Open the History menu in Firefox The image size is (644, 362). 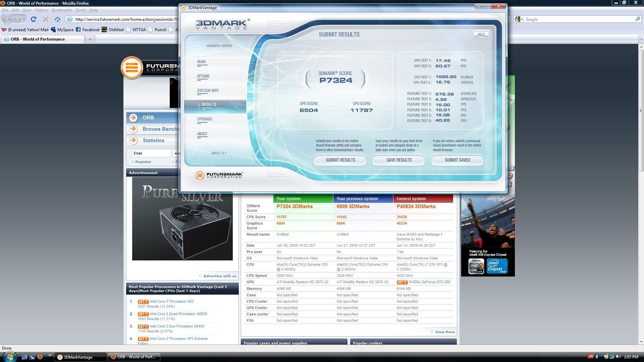pyautogui.click(x=41, y=10)
